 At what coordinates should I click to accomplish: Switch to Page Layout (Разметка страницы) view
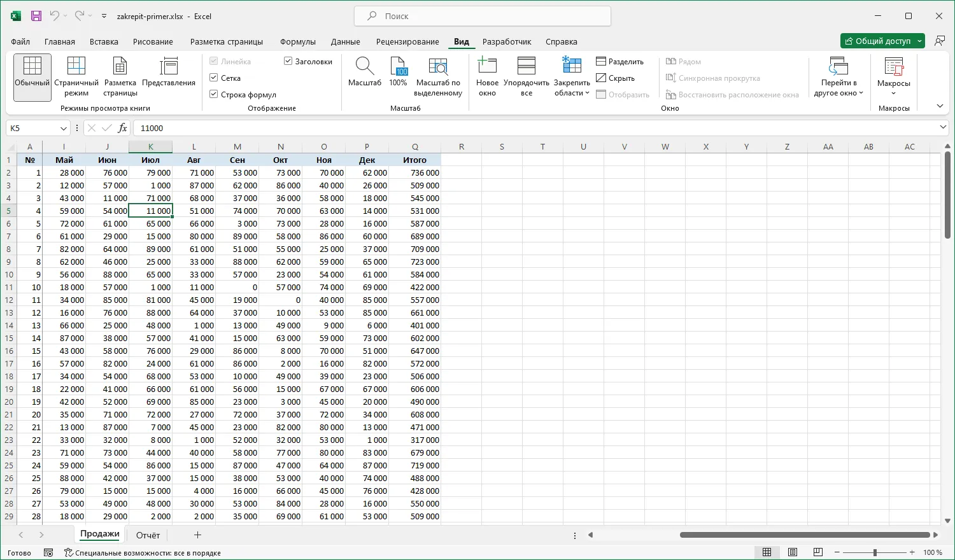pyautogui.click(x=120, y=77)
